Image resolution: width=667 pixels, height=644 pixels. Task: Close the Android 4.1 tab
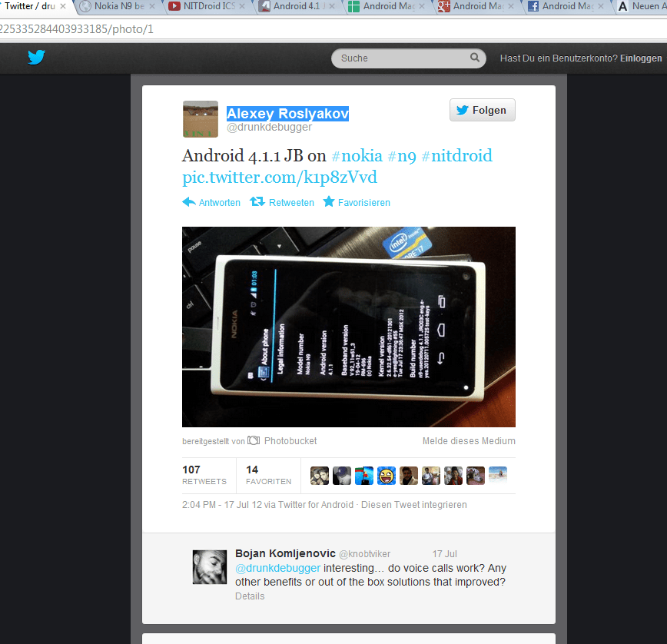point(332,6)
